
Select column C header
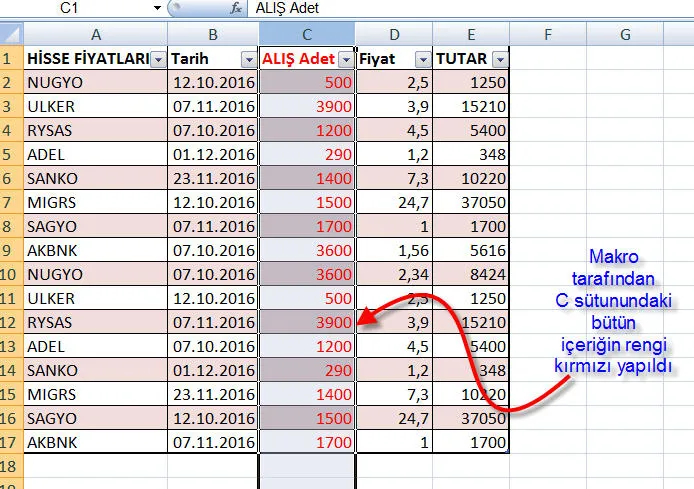[307, 34]
